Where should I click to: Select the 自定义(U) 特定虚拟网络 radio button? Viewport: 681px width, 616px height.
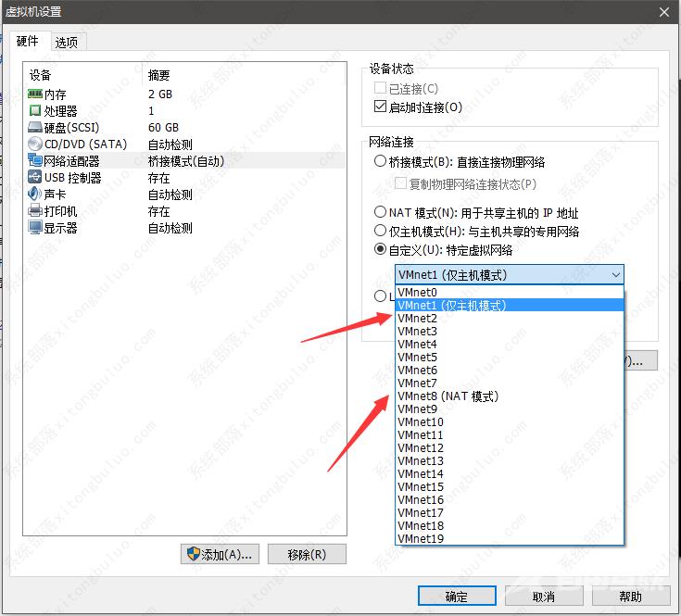click(380, 249)
